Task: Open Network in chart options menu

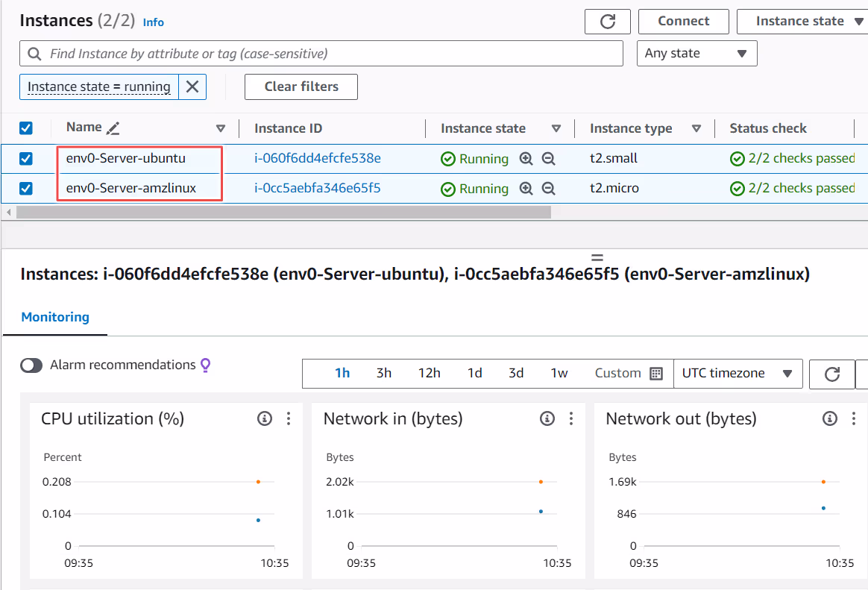Action: (570, 418)
